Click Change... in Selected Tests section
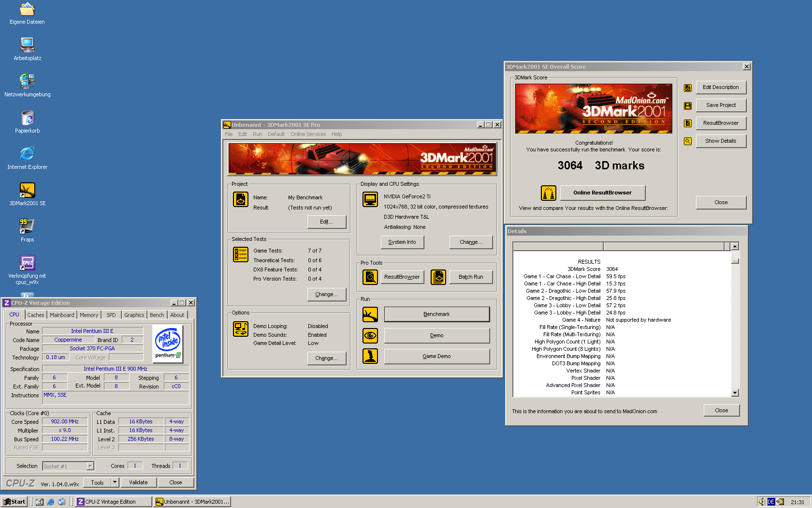Image resolution: width=812 pixels, height=508 pixels. 327,295
